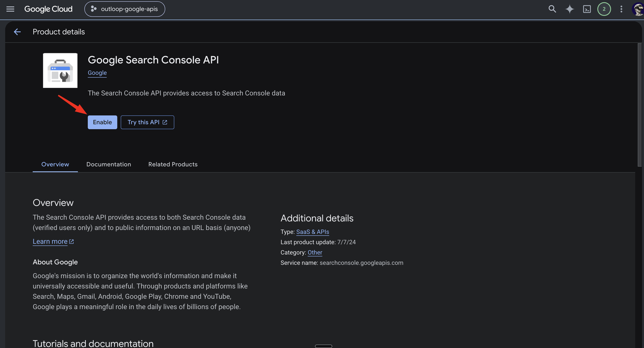Click the service name searchconsole.googleapis.com
This screenshot has width=644, height=348.
click(x=362, y=263)
